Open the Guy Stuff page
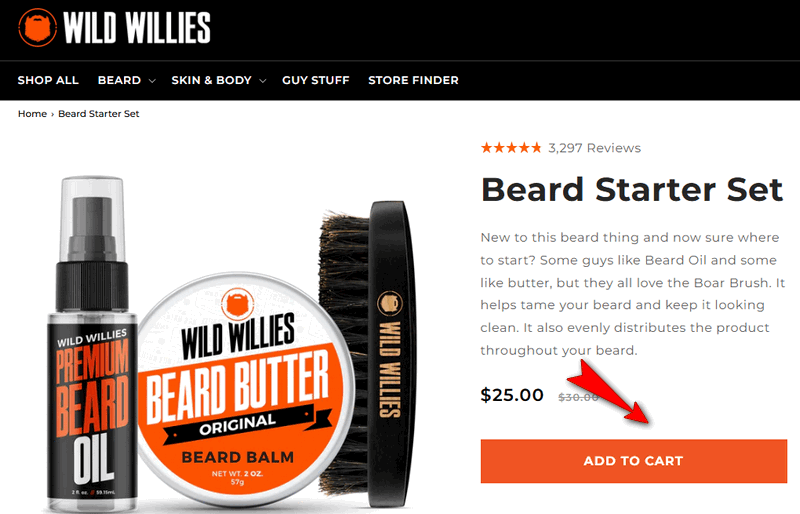The height and width of the screenshot is (514, 800). pyautogui.click(x=316, y=80)
